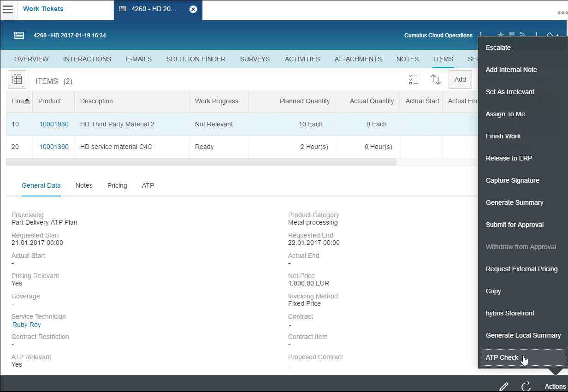Image resolution: width=568 pixels, height=392 pixels.
Task: Click the horizontal scrollbar below items table
Action: [201, 162]
